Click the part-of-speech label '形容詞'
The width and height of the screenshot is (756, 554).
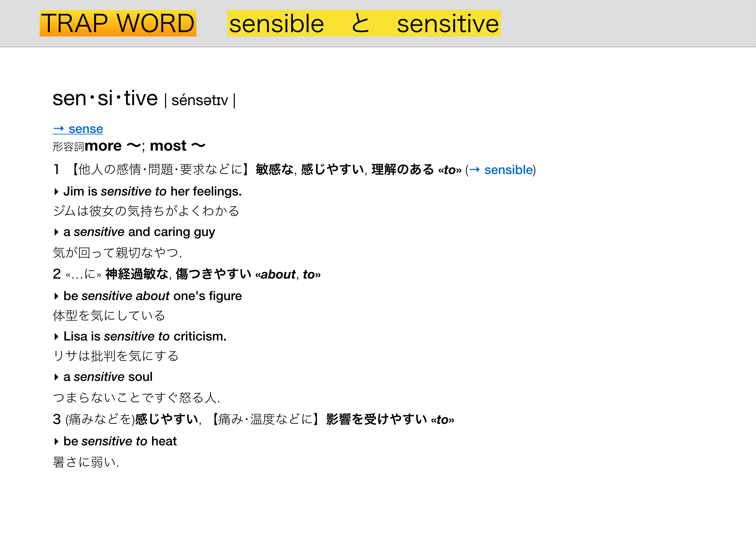69,147
